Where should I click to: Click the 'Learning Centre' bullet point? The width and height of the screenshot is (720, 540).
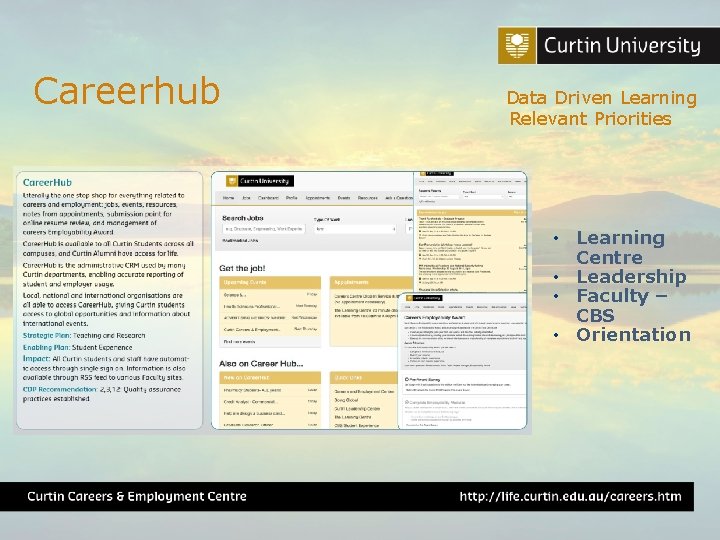(620, 248)
